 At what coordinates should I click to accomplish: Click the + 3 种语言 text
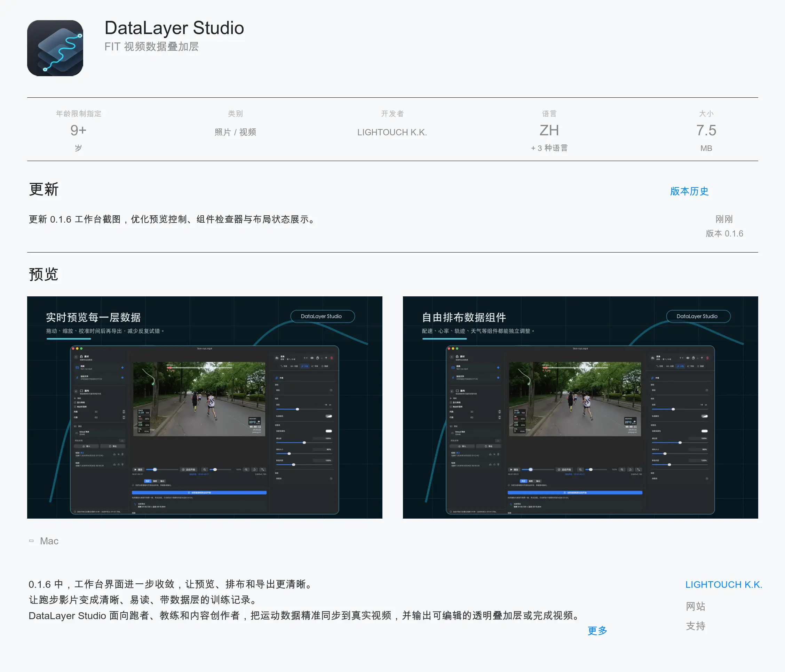(549, 148)
